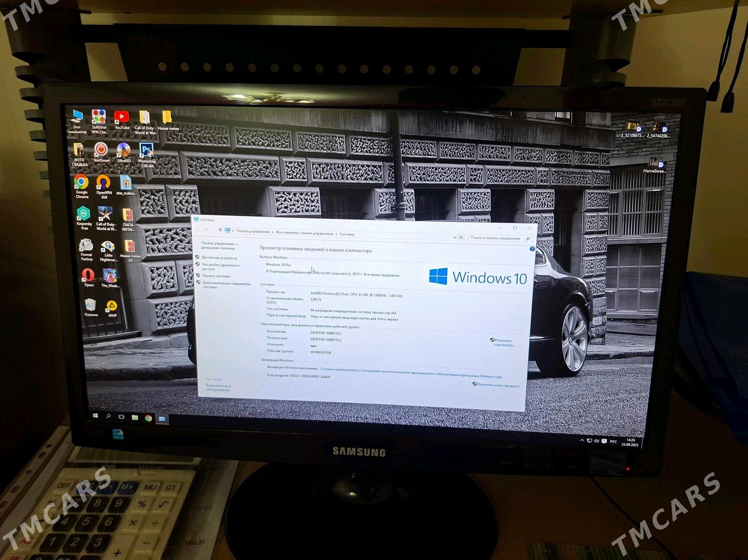Open the SoftEther VPN Client icon
Screen dimensions: 748x560
click(x=99, y=121)
